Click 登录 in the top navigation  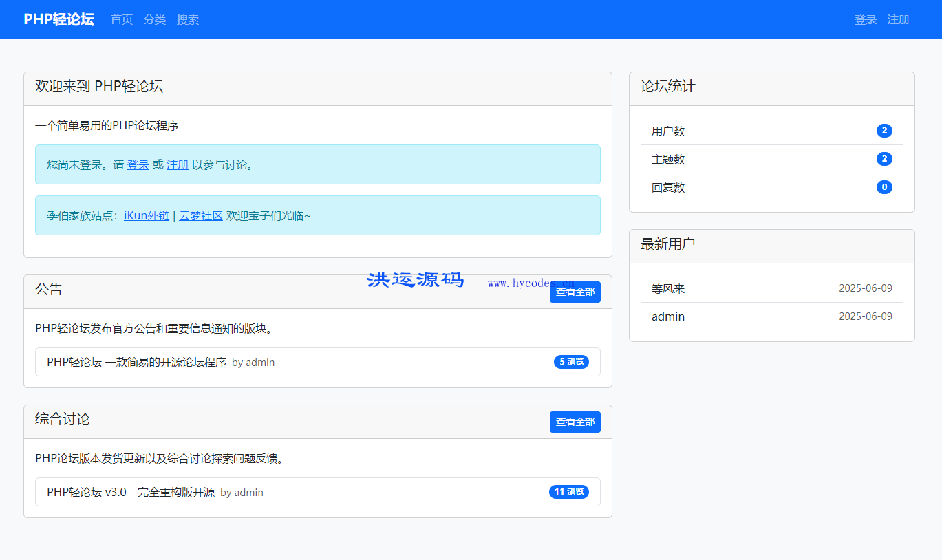click(x=866, y=19)
